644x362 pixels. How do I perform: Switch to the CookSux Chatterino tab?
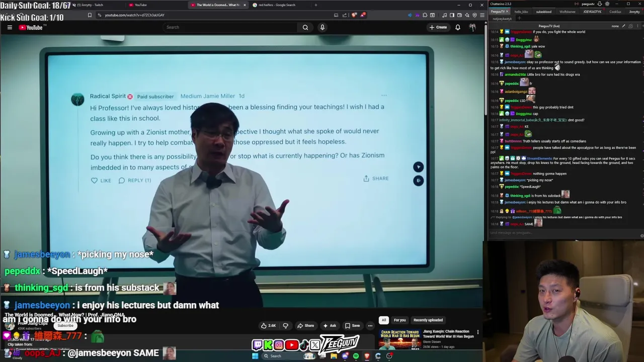coord(615,12)
